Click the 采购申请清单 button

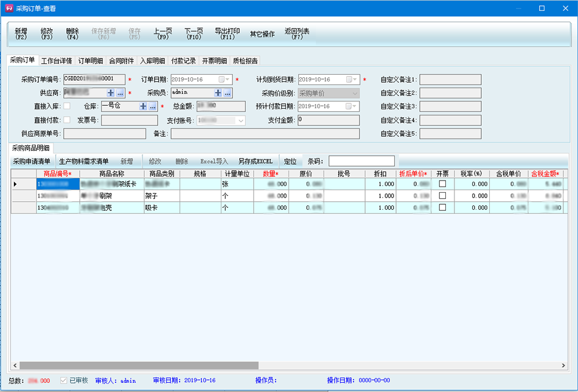point(32,161)
